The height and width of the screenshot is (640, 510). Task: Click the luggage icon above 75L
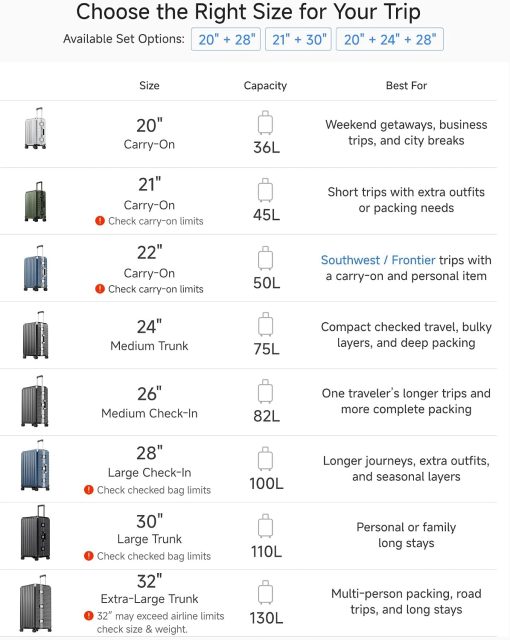point(265,324)
